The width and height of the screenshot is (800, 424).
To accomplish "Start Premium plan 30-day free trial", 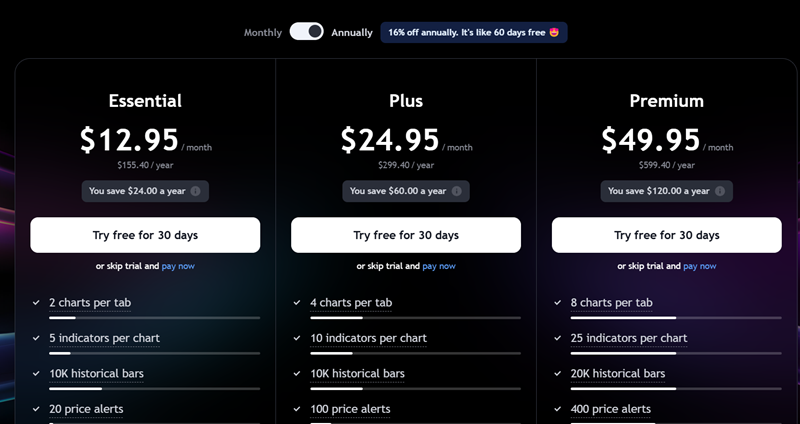I will pyautogui.click(x=667, y=235).
